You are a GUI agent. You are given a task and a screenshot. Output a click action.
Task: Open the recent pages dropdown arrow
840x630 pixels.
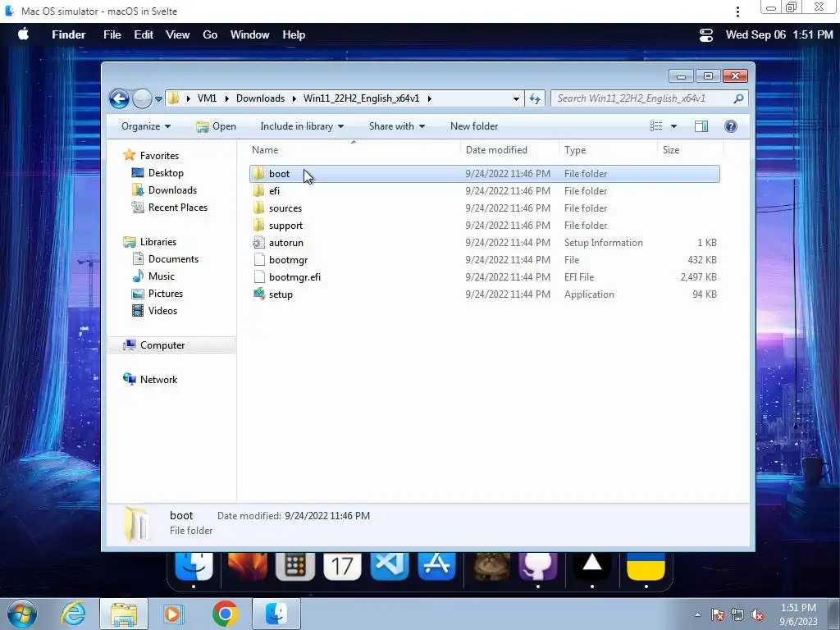(158, 99)
